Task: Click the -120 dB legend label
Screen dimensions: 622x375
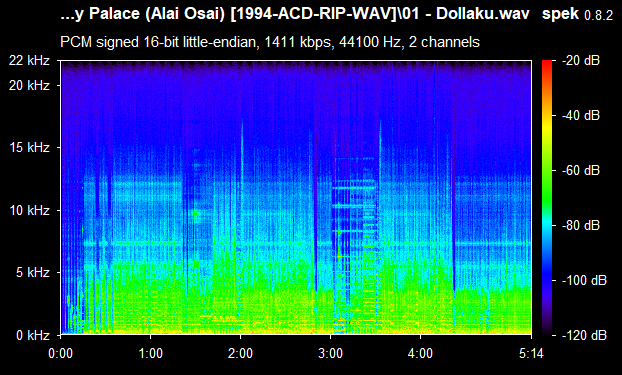Action: 584,335
